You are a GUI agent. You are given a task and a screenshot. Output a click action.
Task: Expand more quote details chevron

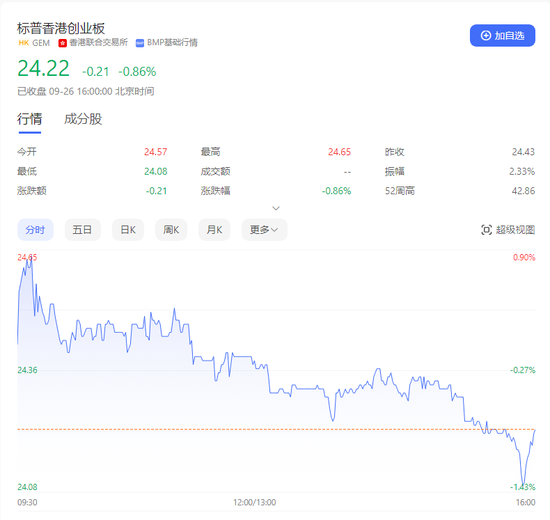(276, 208)
